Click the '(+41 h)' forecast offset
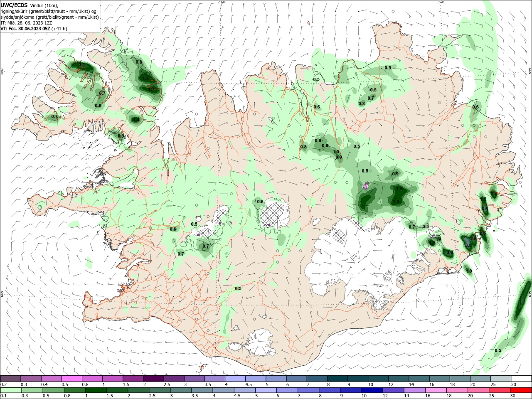The width and height of the screenshot is (532, 399). tap(60, 29)
